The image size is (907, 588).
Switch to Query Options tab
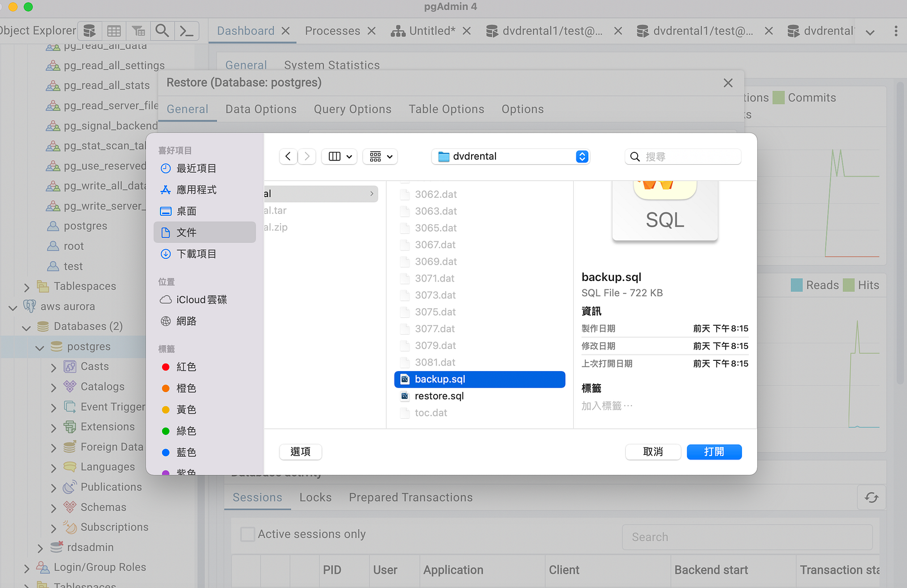click(353, 109)
